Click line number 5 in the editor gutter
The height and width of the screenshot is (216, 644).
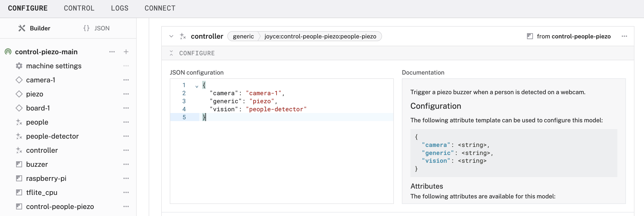(x=184, y=117)
